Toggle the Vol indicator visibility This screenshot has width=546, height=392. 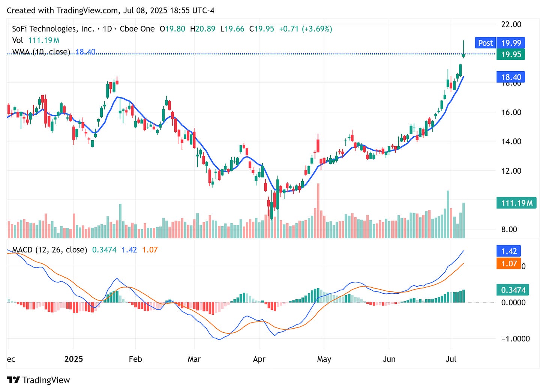pos(18,40)
